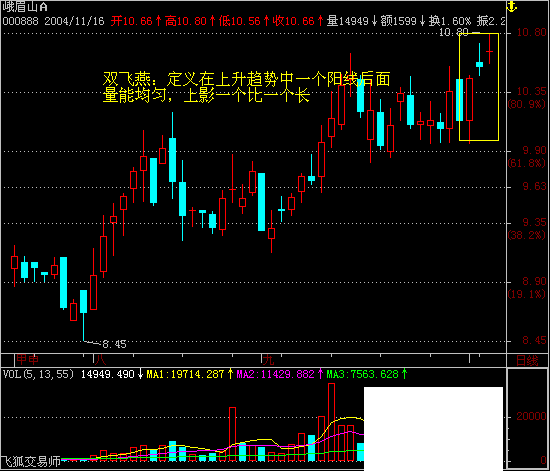This screenshot has height=471, width=550.
Task: Click the 日线 period label
Action: coord(527,360)
